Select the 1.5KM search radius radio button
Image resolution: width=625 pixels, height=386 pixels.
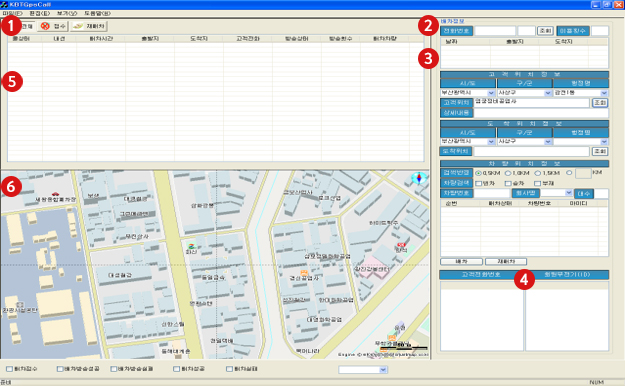(537, 173)
